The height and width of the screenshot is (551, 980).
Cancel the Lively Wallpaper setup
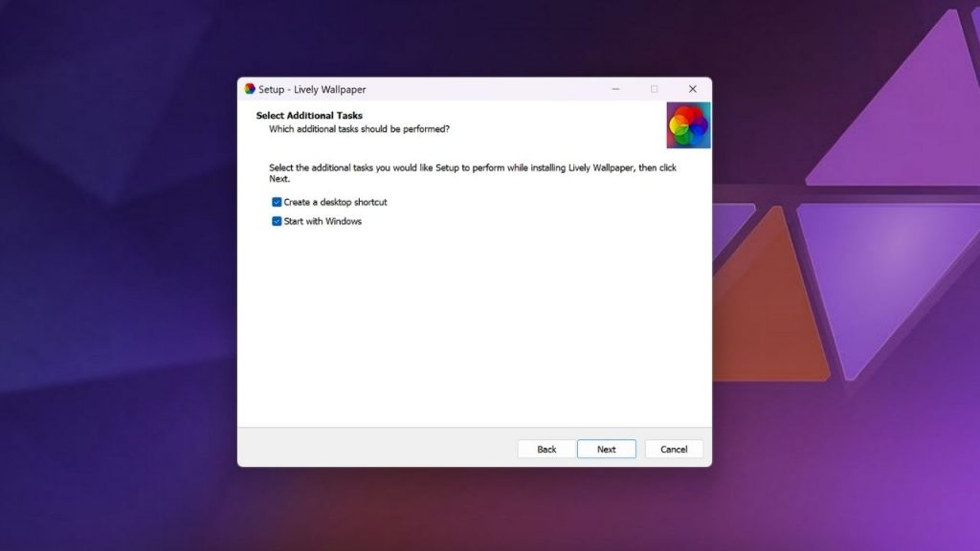tap(674, 450)
